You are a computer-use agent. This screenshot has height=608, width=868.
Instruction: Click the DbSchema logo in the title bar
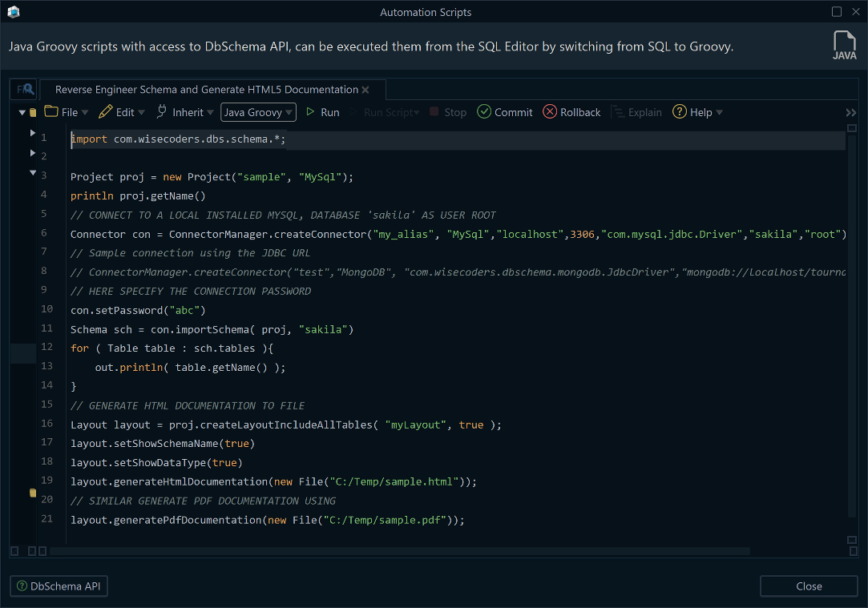[x=12, y=12]
